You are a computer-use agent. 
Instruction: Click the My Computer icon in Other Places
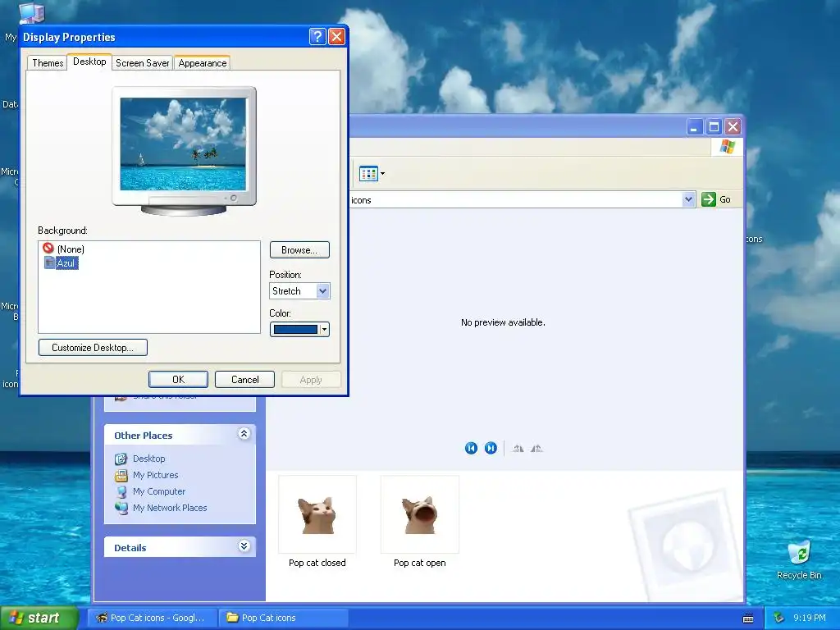pos(121,491)
